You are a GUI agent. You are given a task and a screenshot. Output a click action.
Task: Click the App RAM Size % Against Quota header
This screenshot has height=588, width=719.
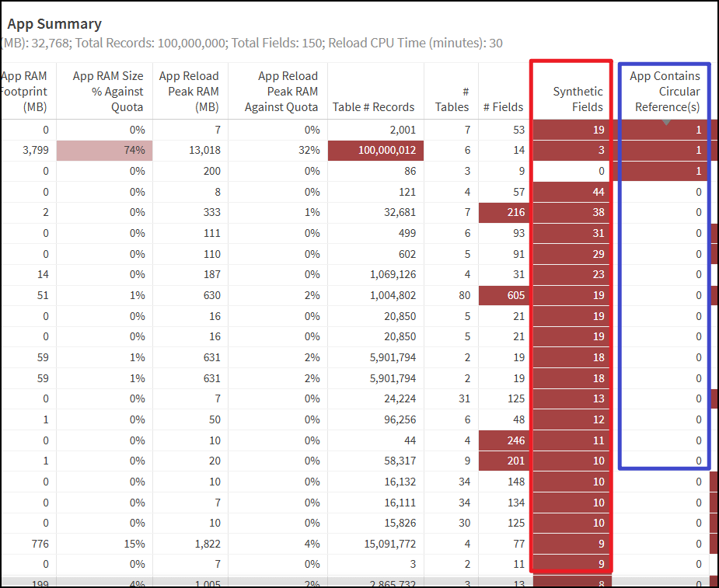coord(108,92)
